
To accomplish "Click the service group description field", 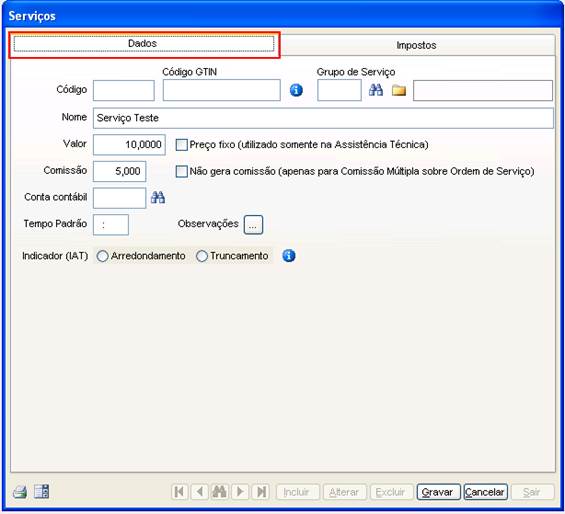I will pyautogui.click(x=482, y=90).
